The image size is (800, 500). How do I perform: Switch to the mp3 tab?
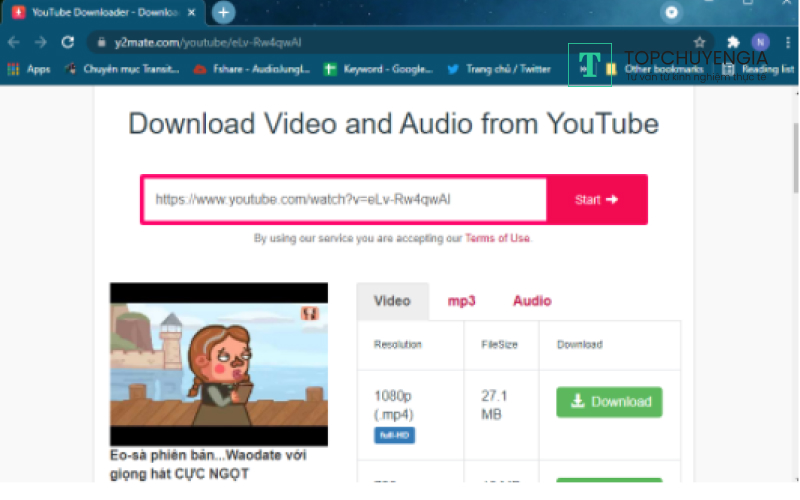[461, 301]
